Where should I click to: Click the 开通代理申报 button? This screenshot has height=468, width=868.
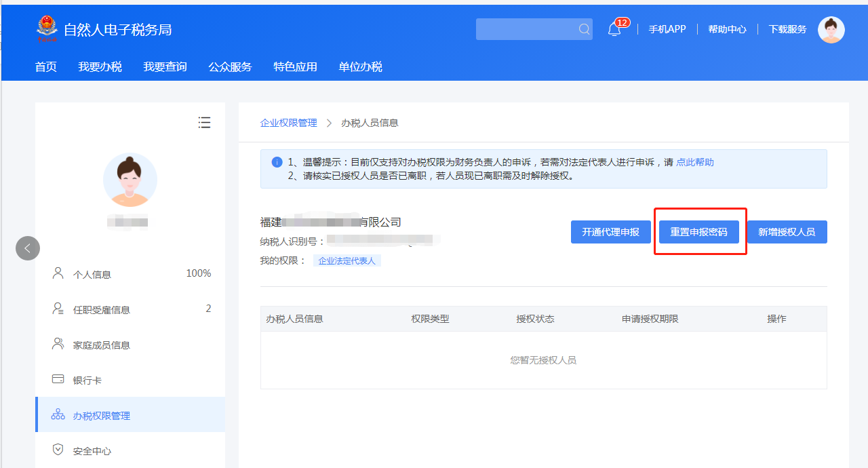coord(610,232)
